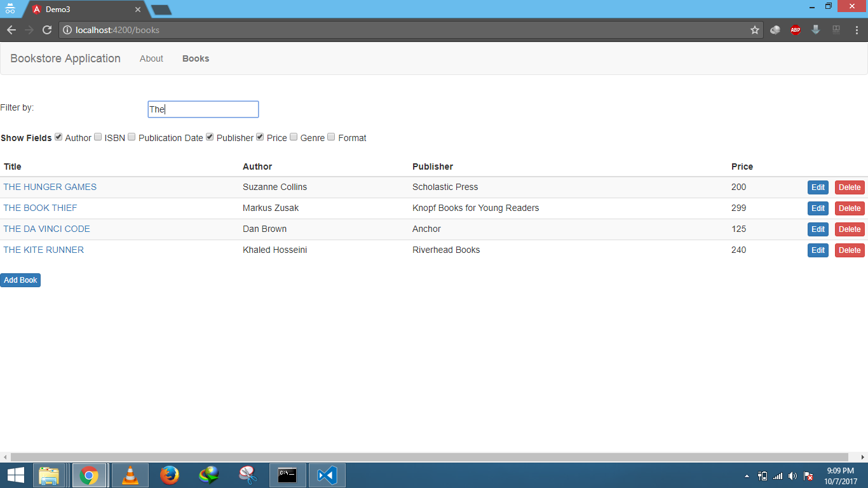
Task: Open the volume control in system tray
Action: point(792,476)
